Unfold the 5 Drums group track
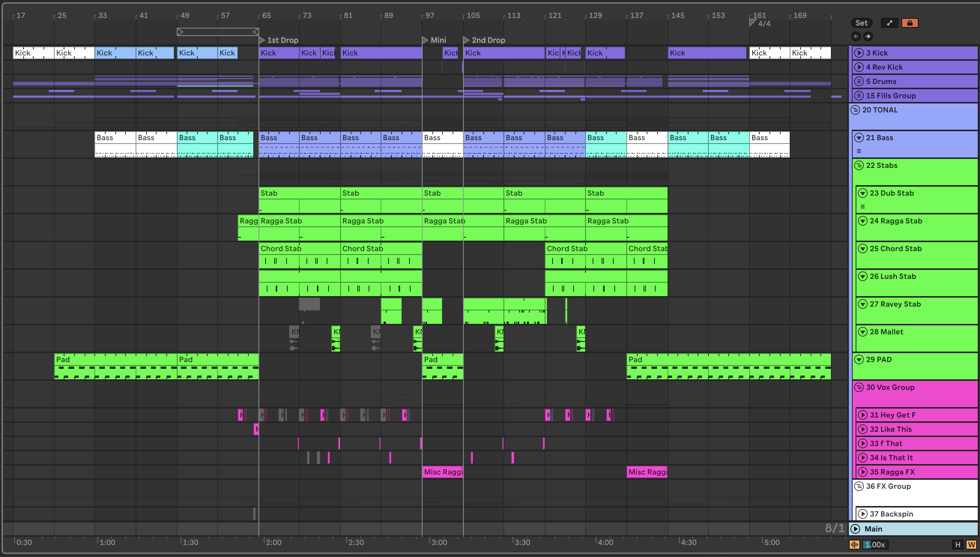This screenshot has width=980, height=557. (x=859, y=81)
